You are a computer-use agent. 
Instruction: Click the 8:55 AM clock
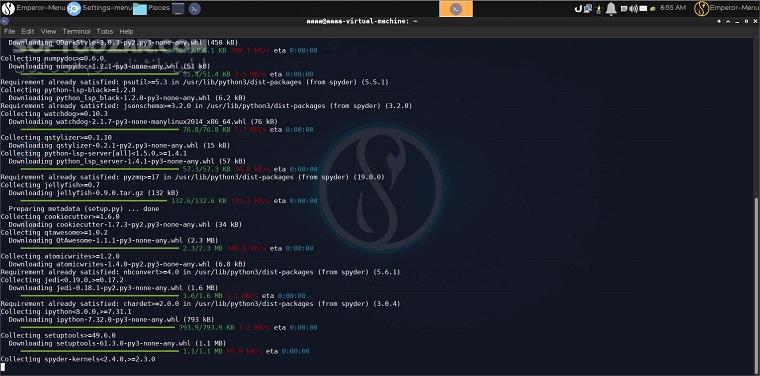[673, 8]
